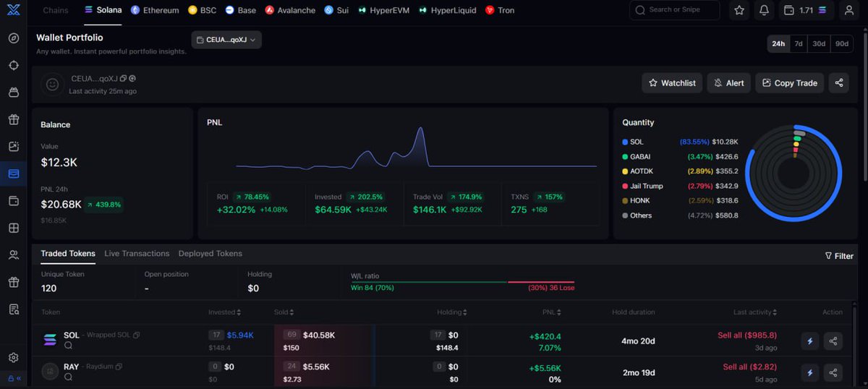The width and height of the screenshot is (868, 389).
Task: Click share icon in SOL row
Action: 833,341
